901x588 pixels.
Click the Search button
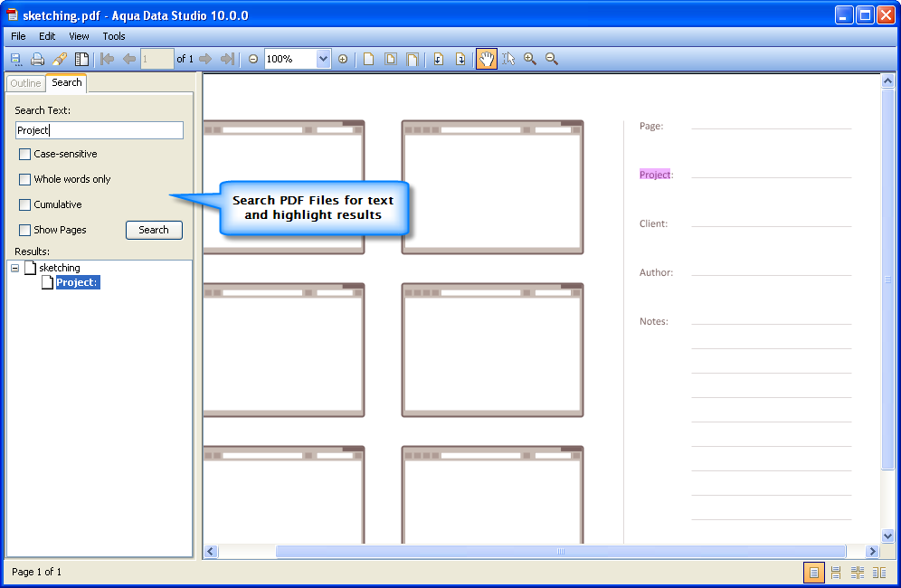coord(154,230)
